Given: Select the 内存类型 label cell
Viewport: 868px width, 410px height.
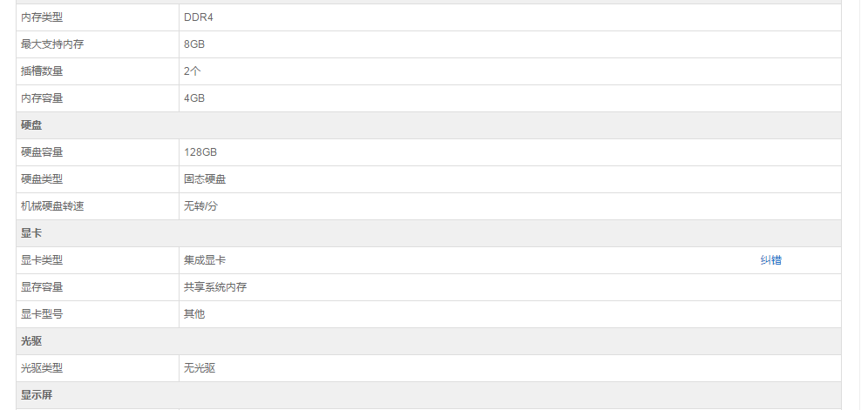Looking at the screenshot, I should (x=98, y=17).
